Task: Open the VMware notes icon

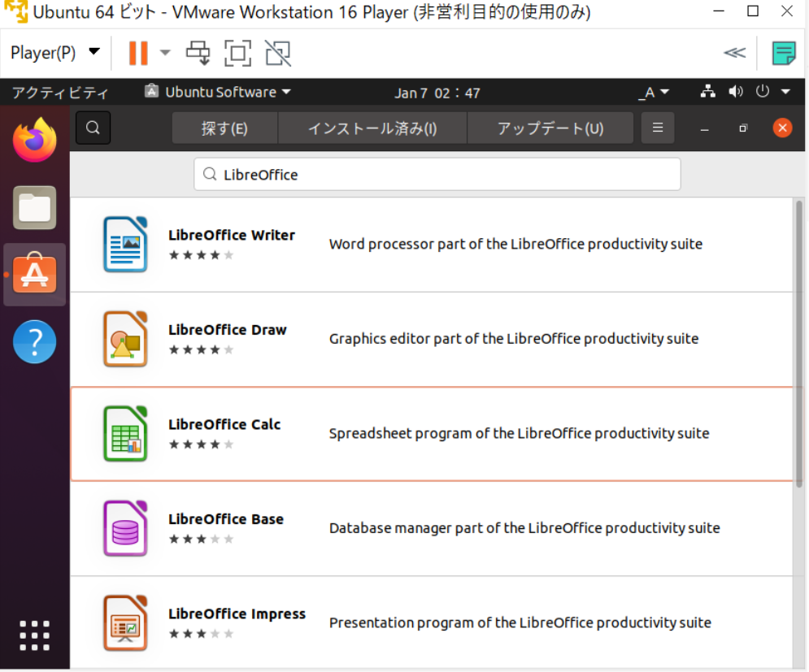Action: pos(784,53)
